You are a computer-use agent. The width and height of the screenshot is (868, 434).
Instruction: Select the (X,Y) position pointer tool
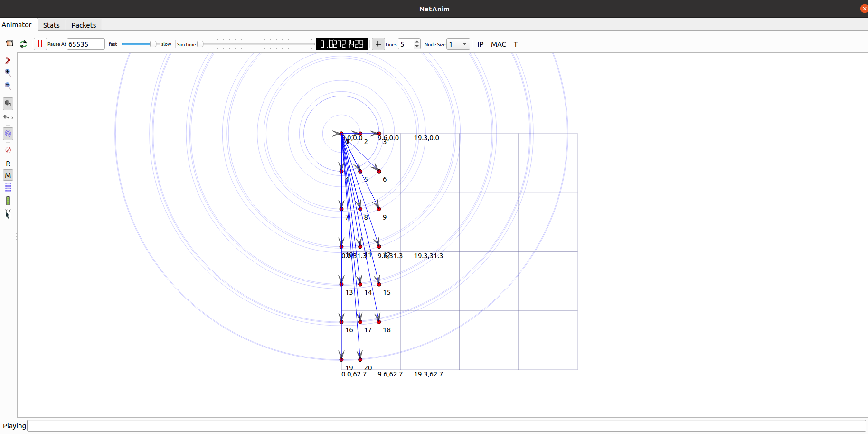[x=8, y=214]
